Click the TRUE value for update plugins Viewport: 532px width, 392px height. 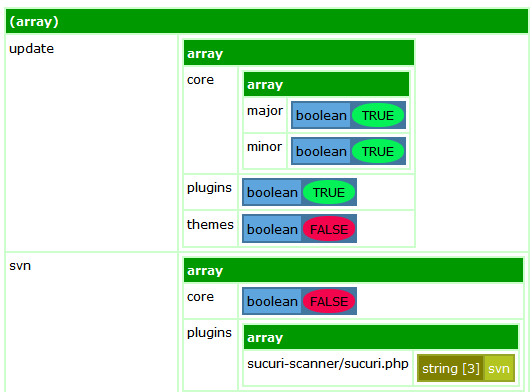(x=329, y=192)
